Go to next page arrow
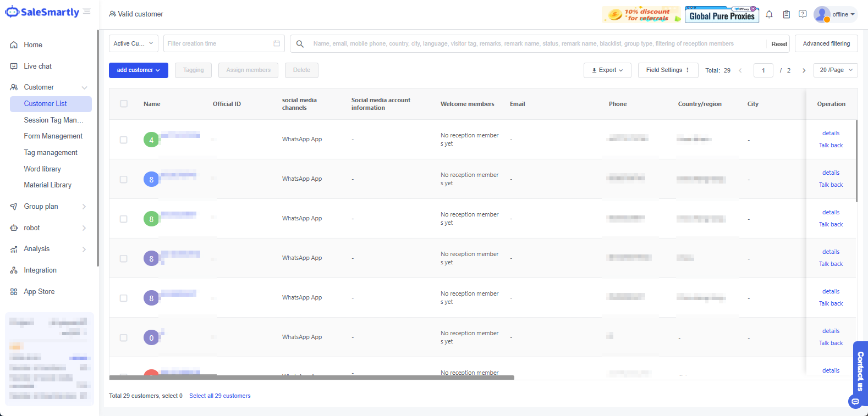The height and width of the screenshot is (416, 868). (804, 70)
